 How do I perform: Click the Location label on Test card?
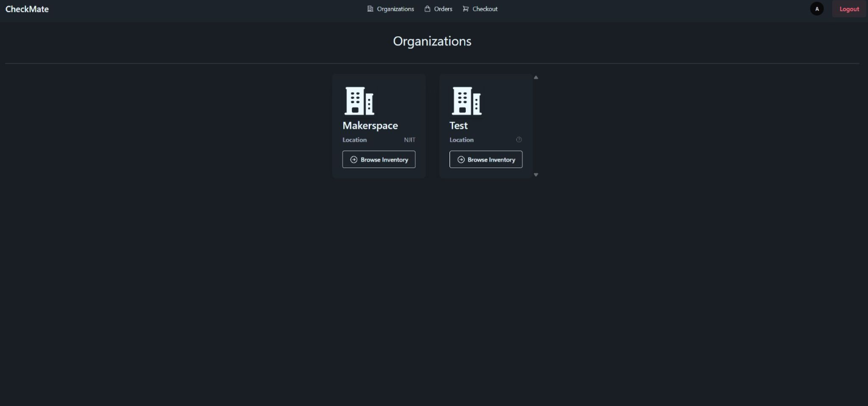point(462,140)
